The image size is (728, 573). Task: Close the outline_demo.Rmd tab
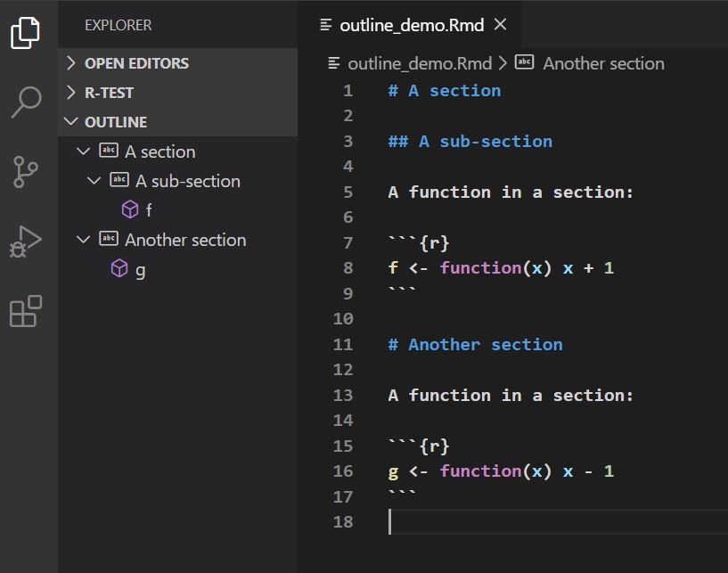500,24
